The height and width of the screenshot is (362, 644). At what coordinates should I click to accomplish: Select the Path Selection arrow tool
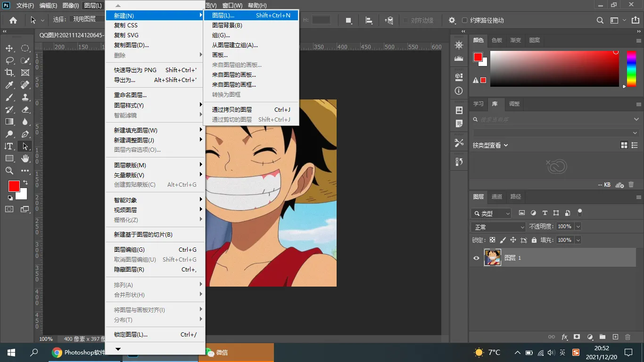point(25,146)
